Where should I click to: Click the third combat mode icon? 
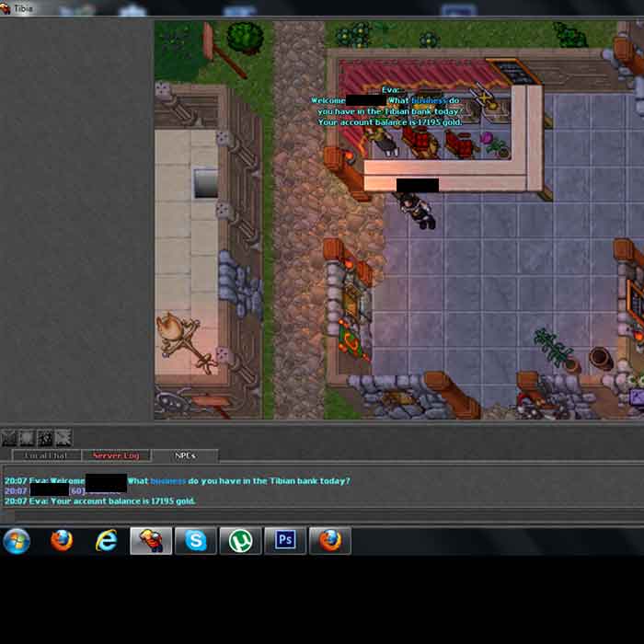pos(45,438)
